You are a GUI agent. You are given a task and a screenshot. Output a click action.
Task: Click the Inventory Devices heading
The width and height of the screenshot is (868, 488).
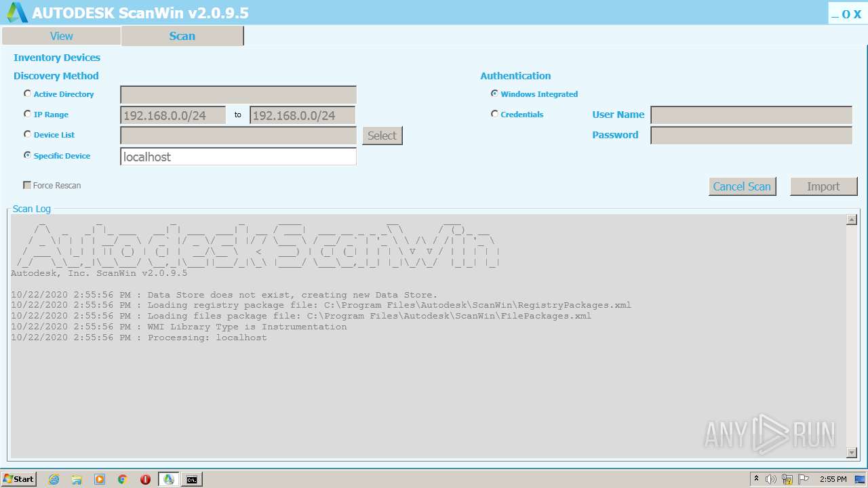[x=57, y=58]
